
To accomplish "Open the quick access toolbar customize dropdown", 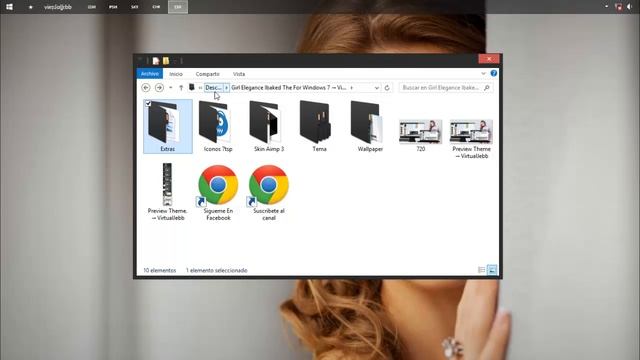I will [x=176, y=61].
